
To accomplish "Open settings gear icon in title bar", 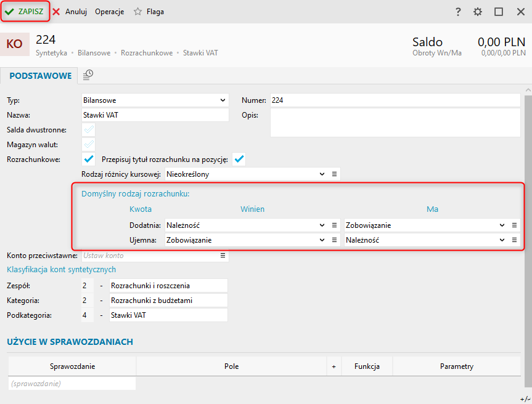I will [478, 12].
